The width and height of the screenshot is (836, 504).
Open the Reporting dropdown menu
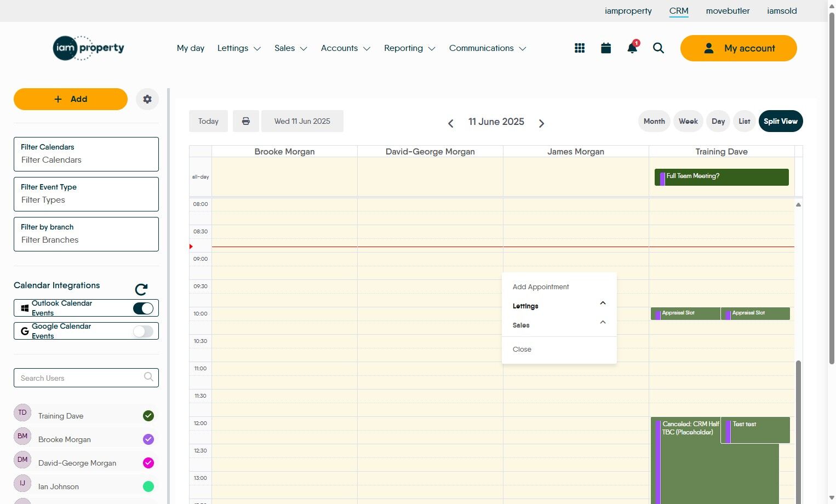click(x=410, y=48)
